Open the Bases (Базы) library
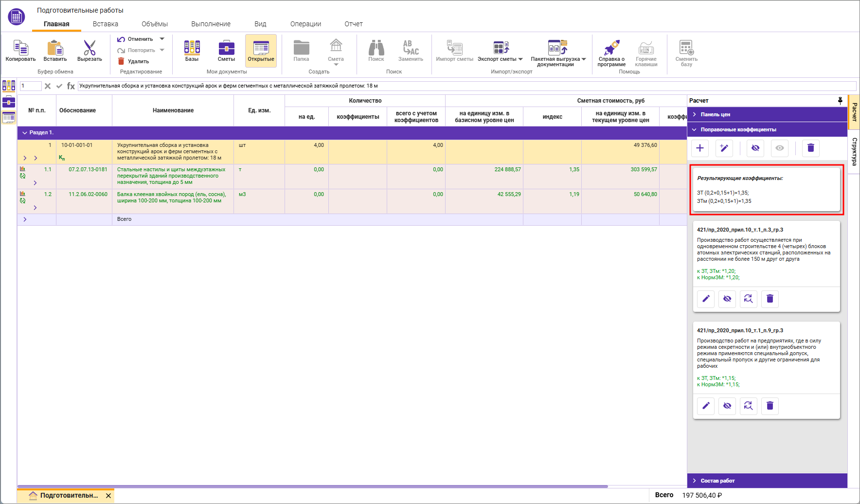The image size is (860, 504). point(192,48)
